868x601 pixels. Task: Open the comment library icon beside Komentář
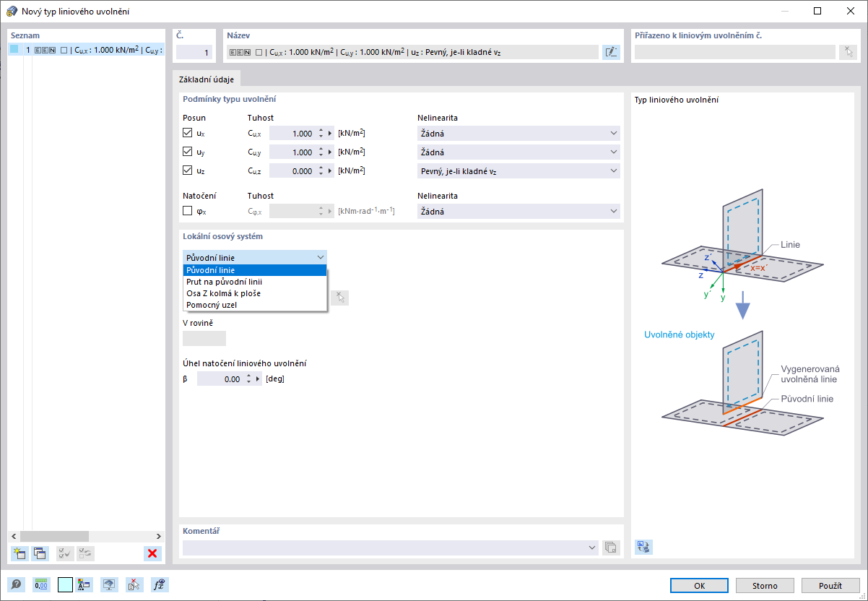pyautogui.click(x=611, y=548)
